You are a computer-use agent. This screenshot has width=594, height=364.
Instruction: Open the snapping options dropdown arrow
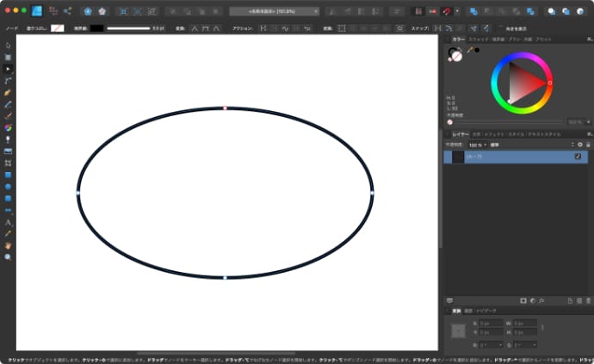[x=456, y=11]
